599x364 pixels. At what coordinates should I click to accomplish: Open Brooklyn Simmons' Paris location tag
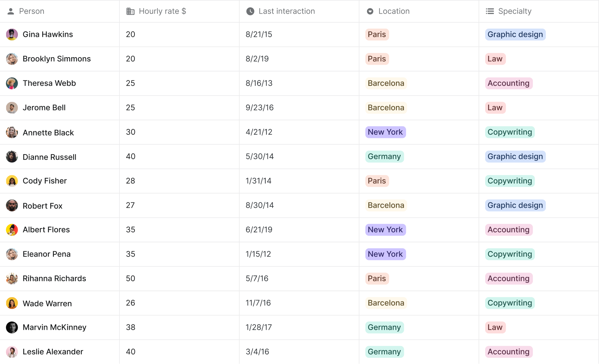click(x=377, y=59)
